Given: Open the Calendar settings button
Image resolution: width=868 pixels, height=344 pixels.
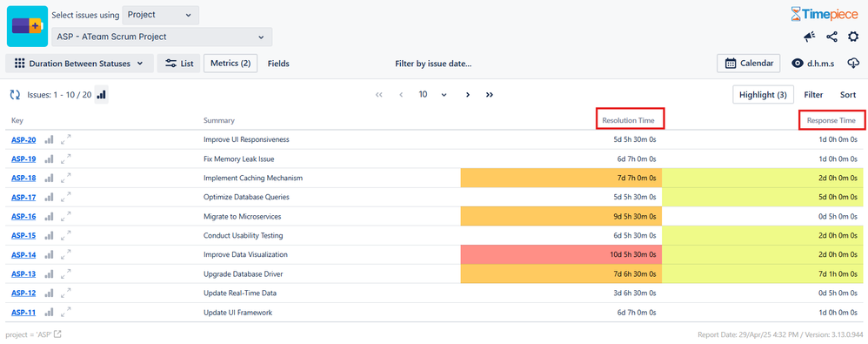Looking at the screenshot, I should click(x=749, y=64).
